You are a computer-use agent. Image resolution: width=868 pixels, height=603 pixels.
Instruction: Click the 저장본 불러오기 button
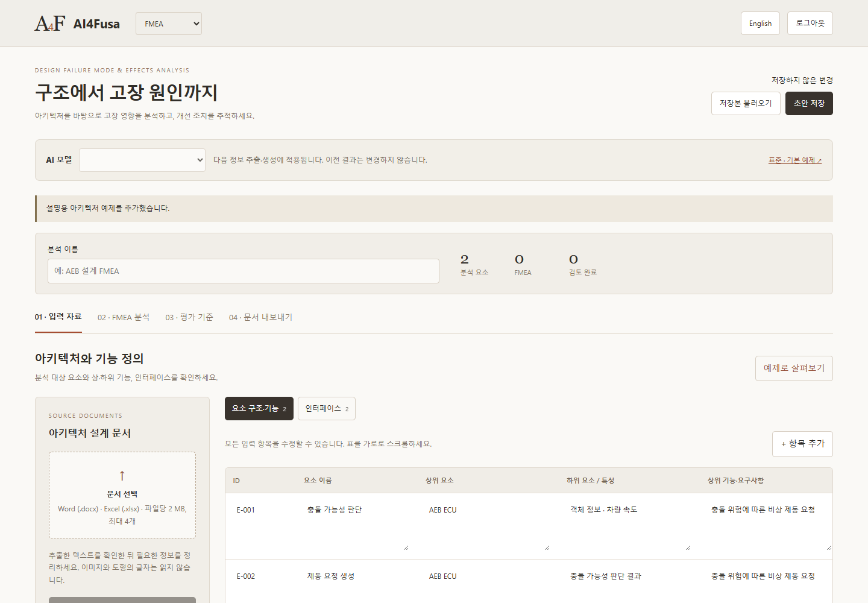coord(746,103)
